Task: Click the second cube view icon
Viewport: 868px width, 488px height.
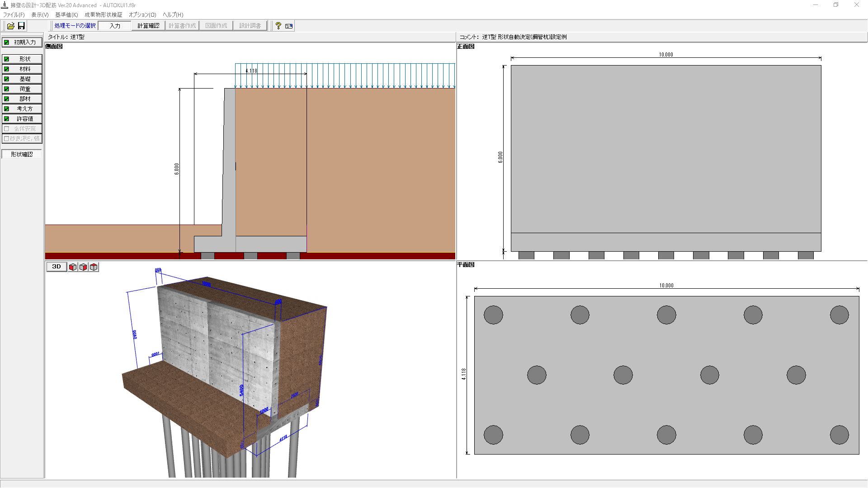Action: (x=83, y=267)
